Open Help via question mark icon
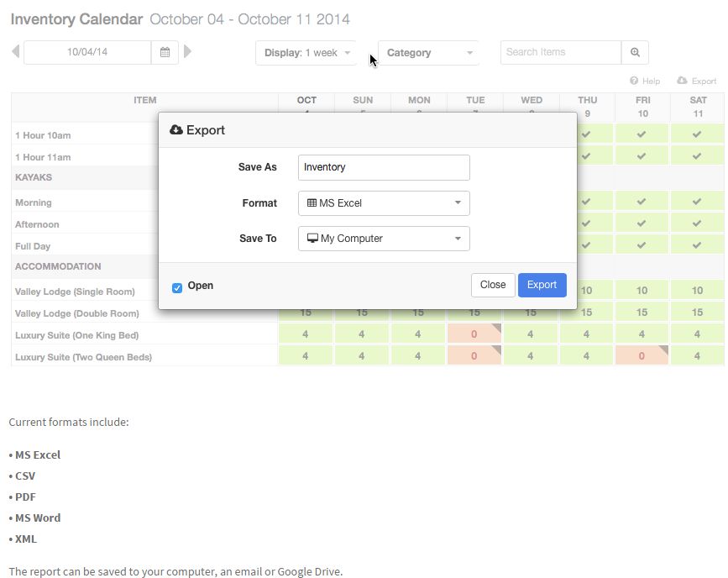 coord(635,81)
